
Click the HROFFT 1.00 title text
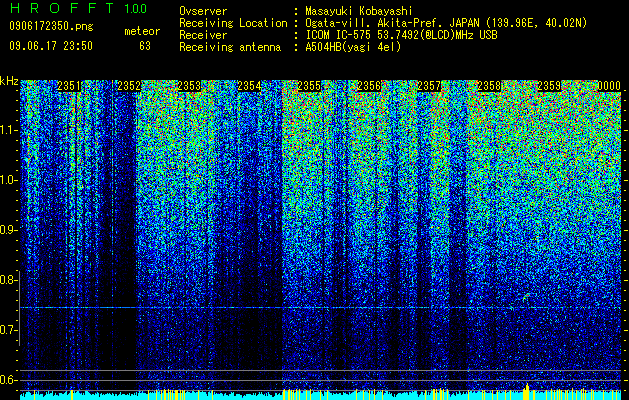pos(79,8)
